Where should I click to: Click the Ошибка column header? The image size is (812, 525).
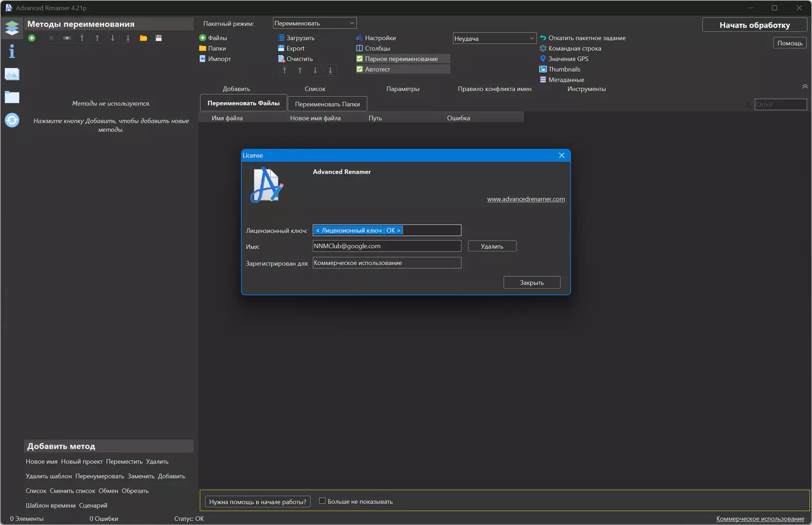click(484, 118)
